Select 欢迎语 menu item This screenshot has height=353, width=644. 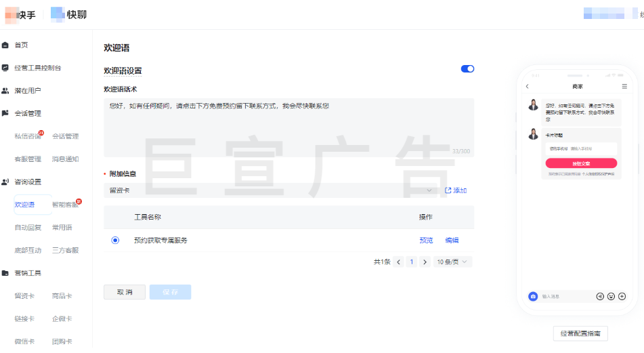coord(24,205)
